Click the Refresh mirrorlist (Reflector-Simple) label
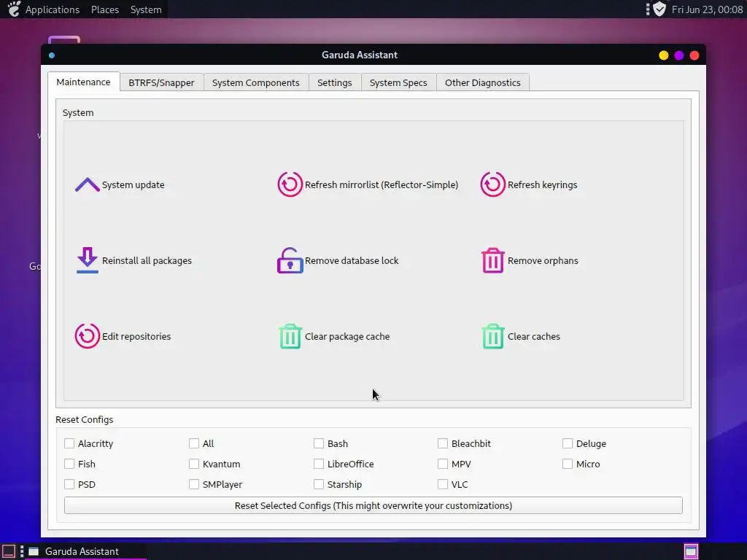747x560 pixels. (381, 184)
